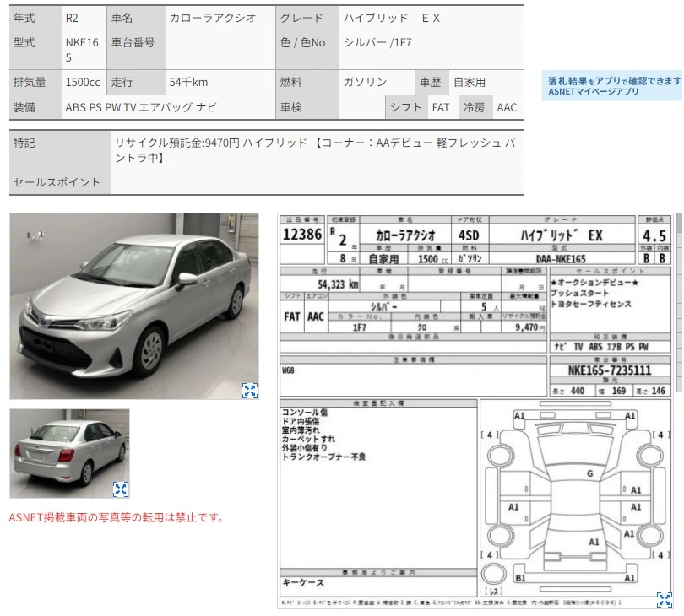
Task: Click the chassis number NKE165-7235111
Action: click(610, 370)
